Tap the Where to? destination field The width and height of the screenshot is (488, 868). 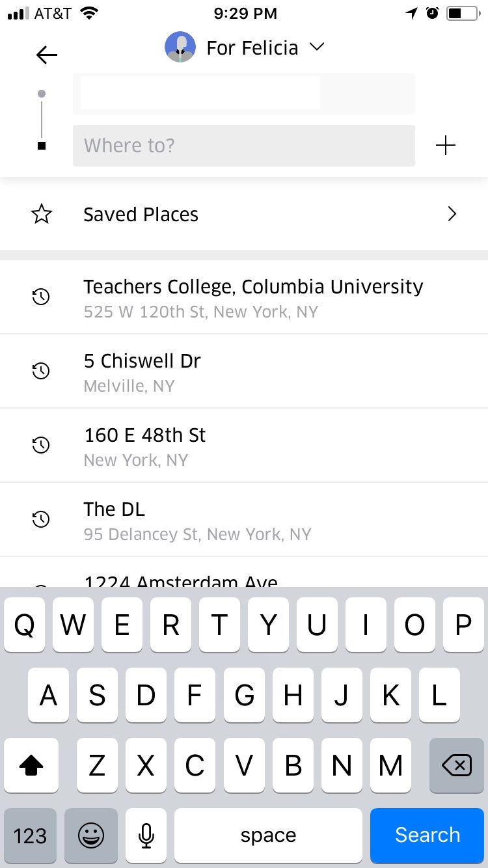pos(243,145)
